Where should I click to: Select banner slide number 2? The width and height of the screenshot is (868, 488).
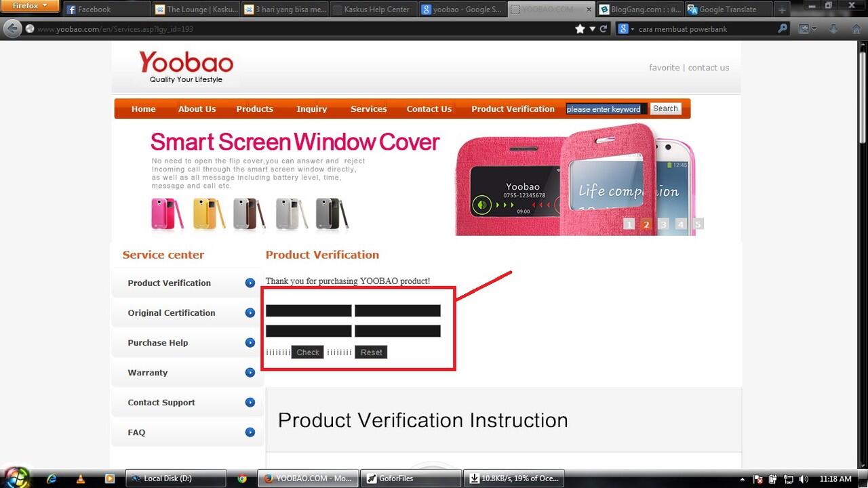pyautogui.click(x=646, y=224)
